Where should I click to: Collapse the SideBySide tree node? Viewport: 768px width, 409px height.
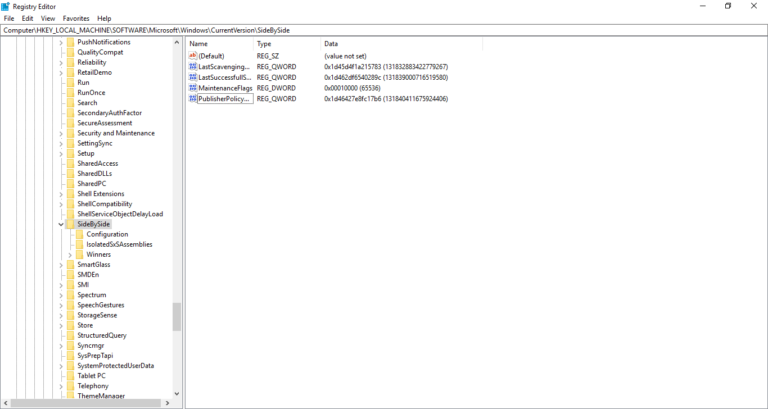[x=61, y=224]
